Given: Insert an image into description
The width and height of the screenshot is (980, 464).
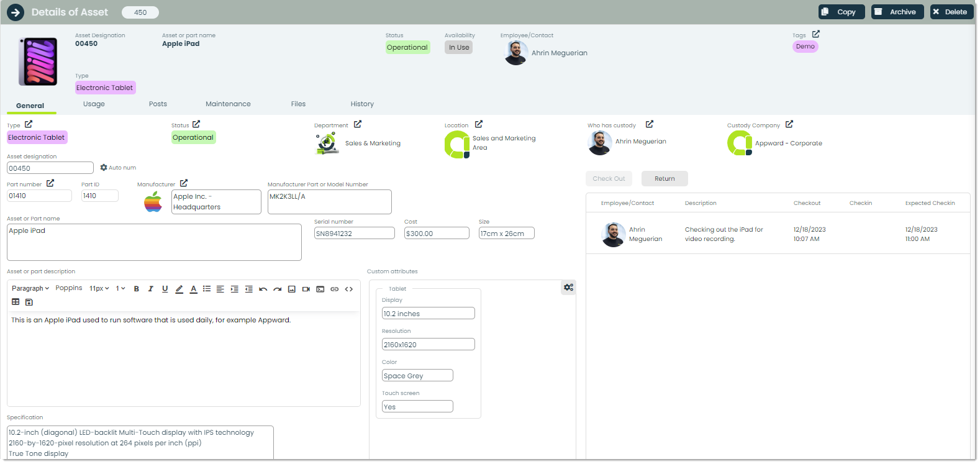Looking at the screenshot, I should tap(292, 289).
